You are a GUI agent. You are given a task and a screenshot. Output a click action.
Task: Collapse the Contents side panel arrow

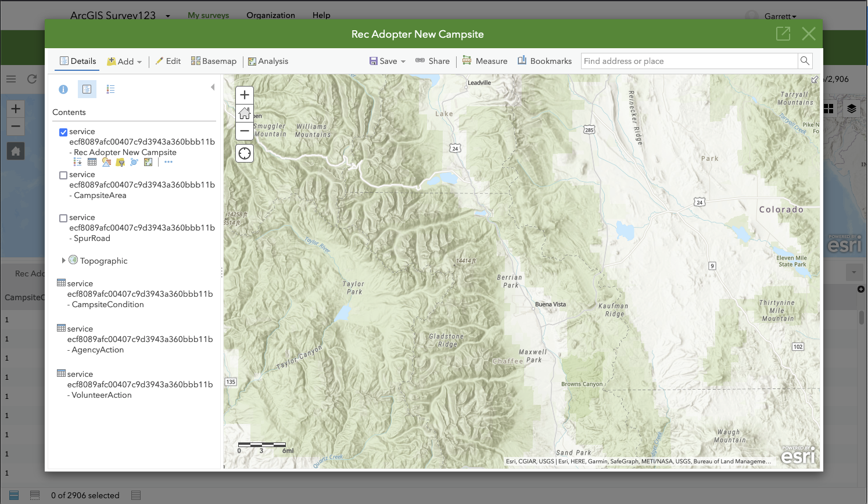(213, 87)
